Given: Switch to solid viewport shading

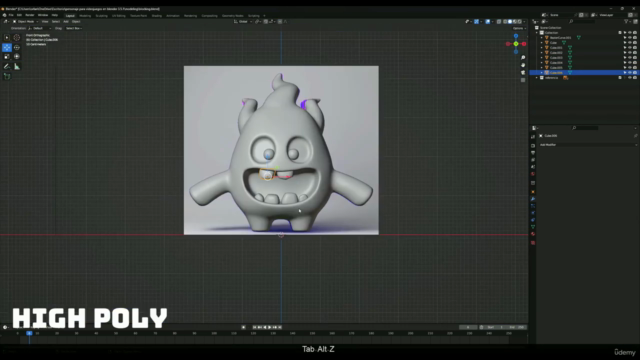Looking at the screenshot, I should tap(510, 22).
